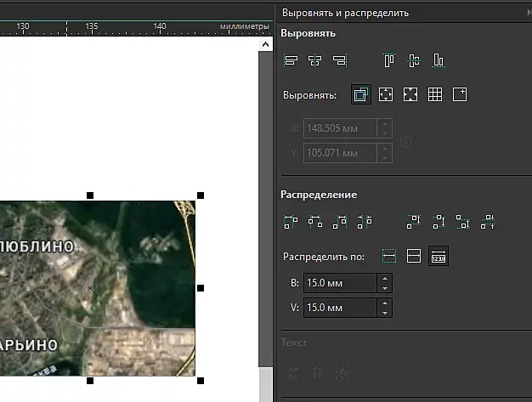Align selected objects to top
The width and height of the screenshot is (532, 402).
coord(389,60)
